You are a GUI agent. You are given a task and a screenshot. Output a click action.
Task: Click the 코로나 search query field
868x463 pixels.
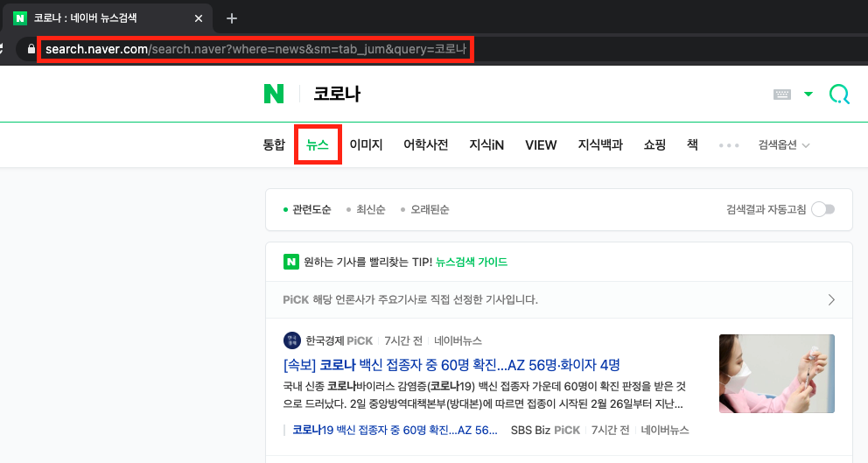[x=337, y=94]
